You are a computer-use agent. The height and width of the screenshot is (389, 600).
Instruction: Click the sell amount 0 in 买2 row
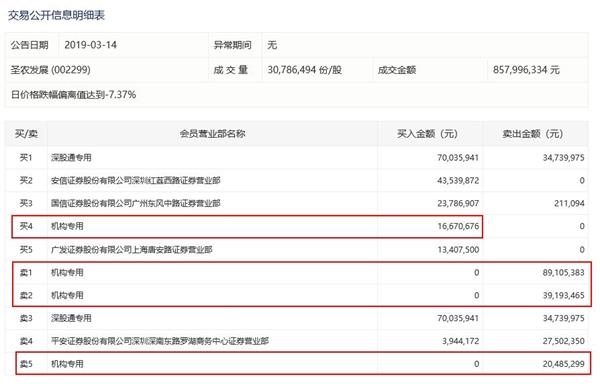pyautogui.click(x=582, y=181)
